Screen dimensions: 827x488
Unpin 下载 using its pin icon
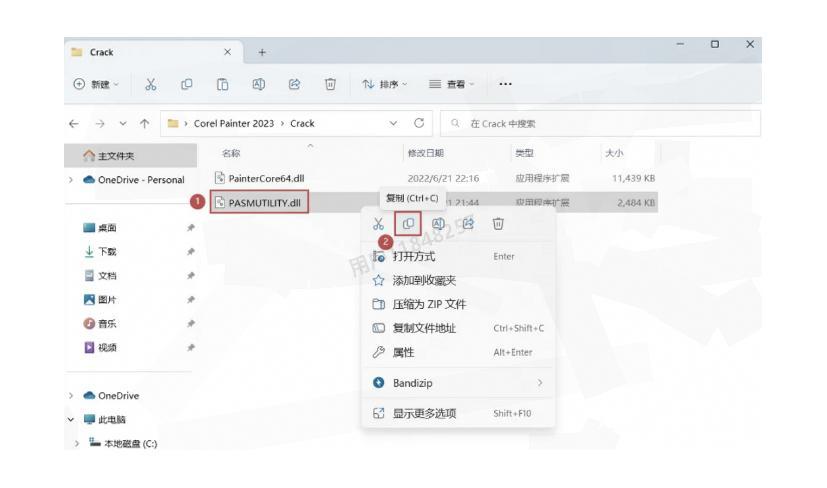190,252
